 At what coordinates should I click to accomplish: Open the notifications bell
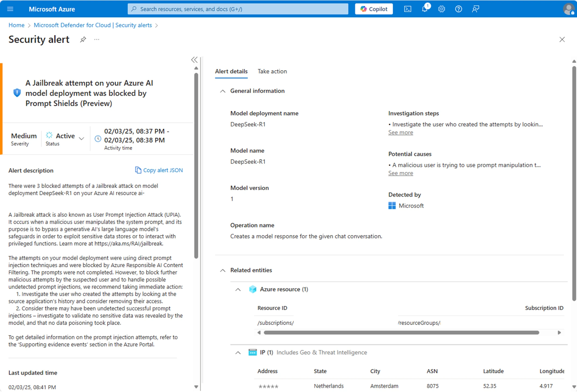(x=425, y=9)
